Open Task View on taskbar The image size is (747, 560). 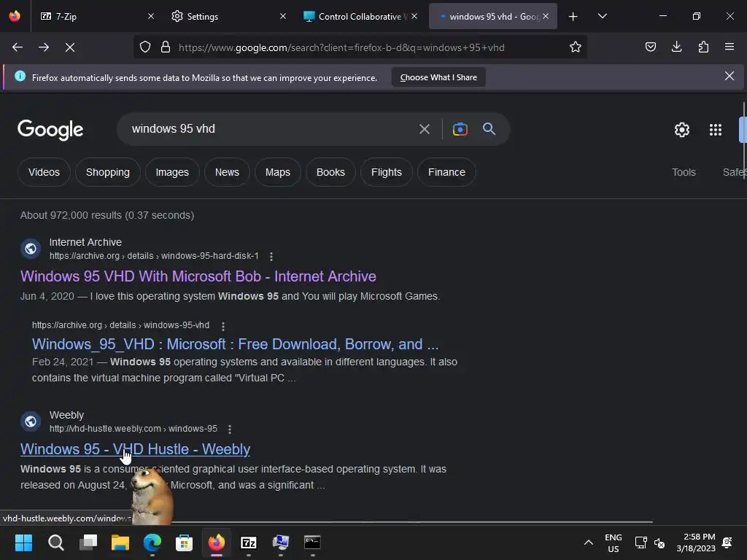[88, 542]
